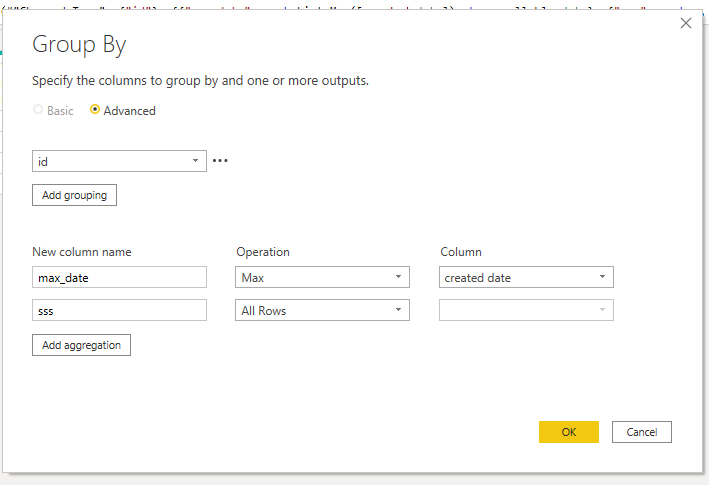The image size is (709, 485).
Task: Close the Group By dialog
Action: [685, 24]
